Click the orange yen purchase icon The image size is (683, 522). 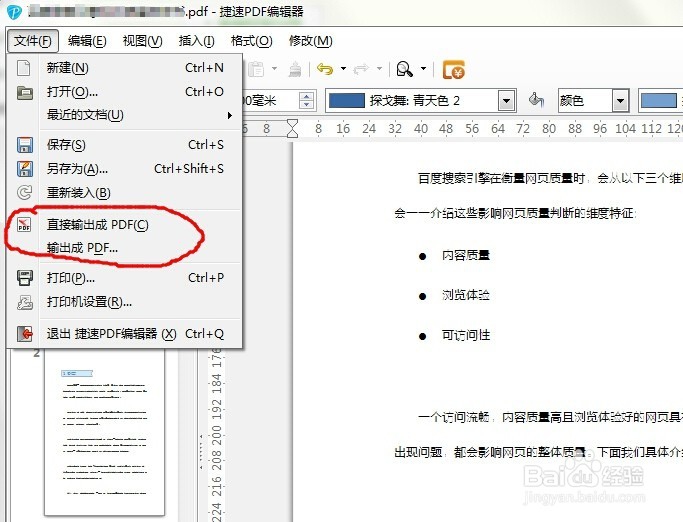453,70
